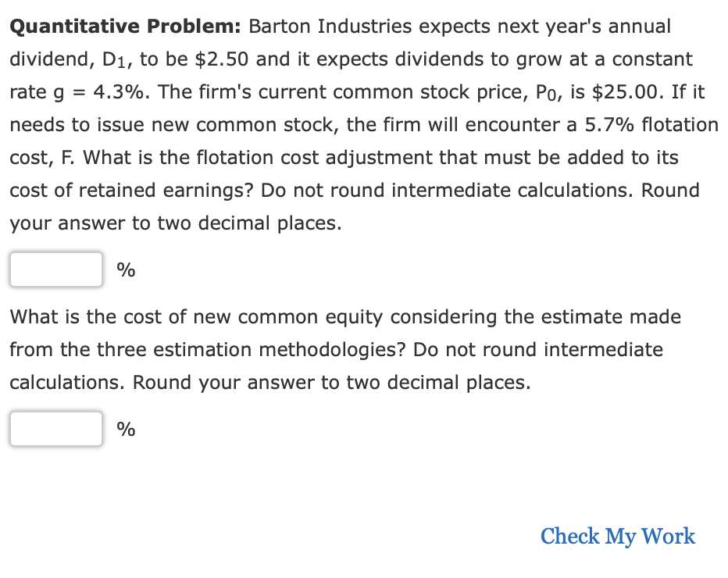Click the Check My Work link
This screenshot has height=578, width=728.
pos(617,537)
